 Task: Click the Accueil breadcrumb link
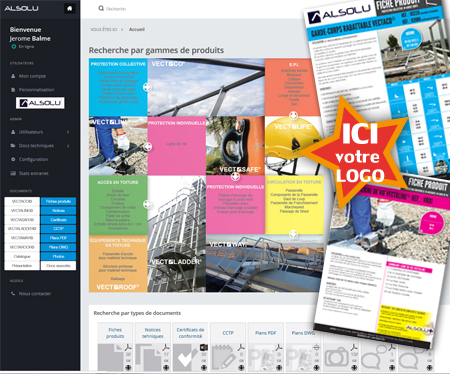137,29
